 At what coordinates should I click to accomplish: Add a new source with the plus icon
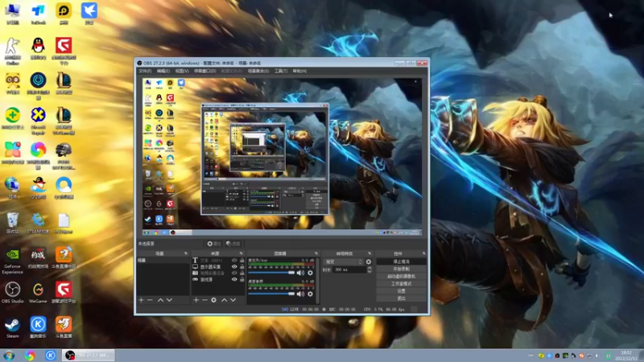[x=196, y=300]
